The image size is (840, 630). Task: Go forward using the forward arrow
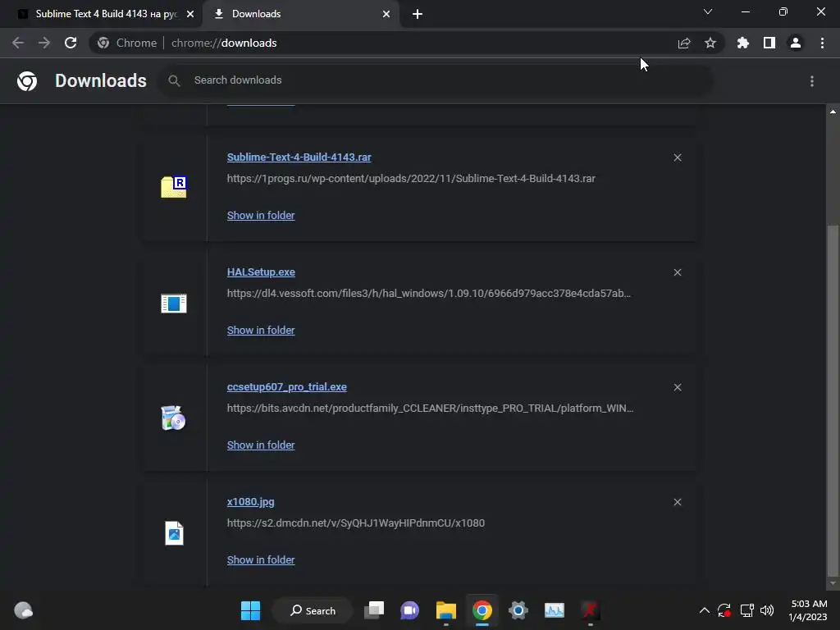point(44,43)
